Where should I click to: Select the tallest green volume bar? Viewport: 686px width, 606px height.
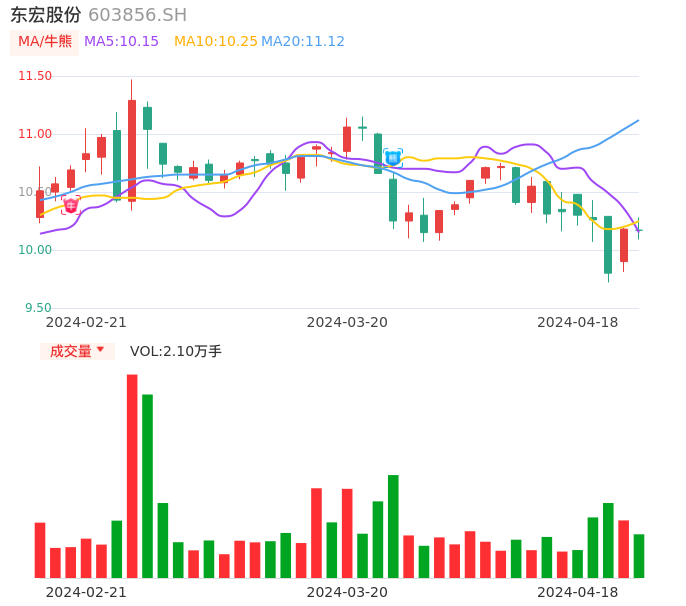147,486
